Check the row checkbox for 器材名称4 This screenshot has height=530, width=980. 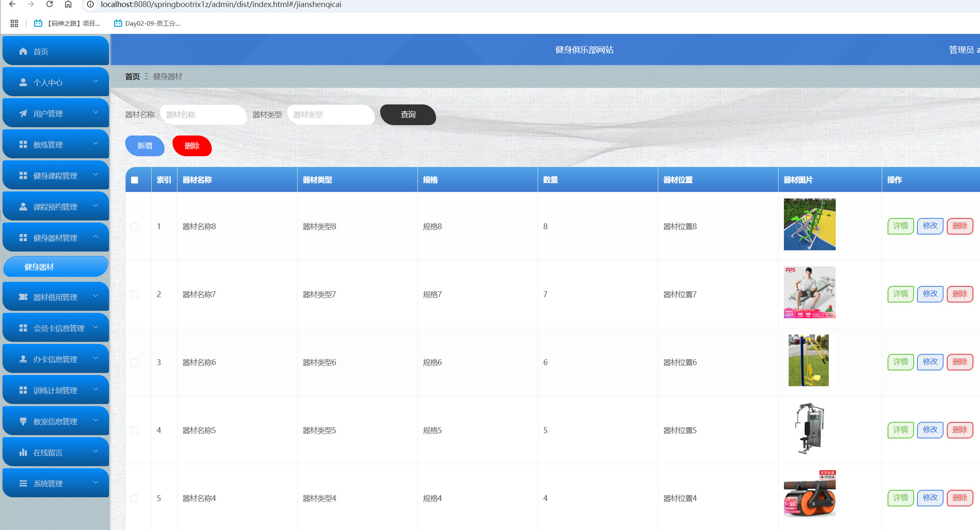(x=134, y=498)
